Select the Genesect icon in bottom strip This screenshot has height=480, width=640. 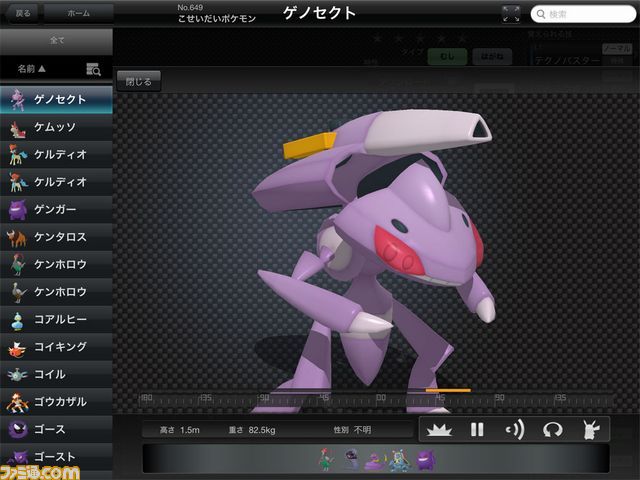click(373, 459)
